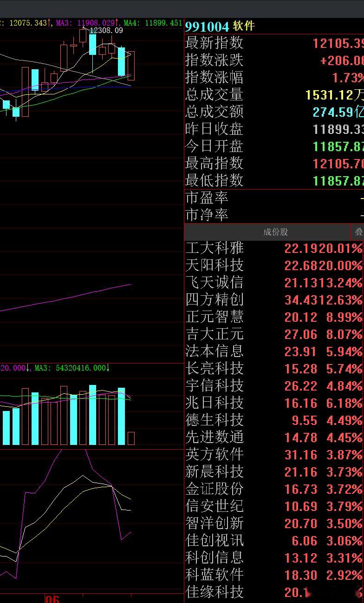This screenshot has width=364, height=603.
Task: Click the 市盈率 label
Action: coord(207,198)
